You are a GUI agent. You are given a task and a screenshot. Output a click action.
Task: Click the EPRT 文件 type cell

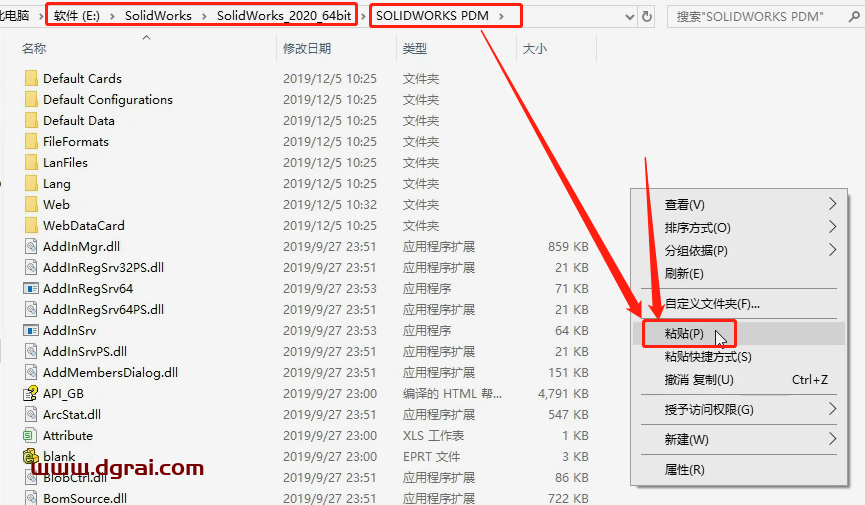coord(431,456)
